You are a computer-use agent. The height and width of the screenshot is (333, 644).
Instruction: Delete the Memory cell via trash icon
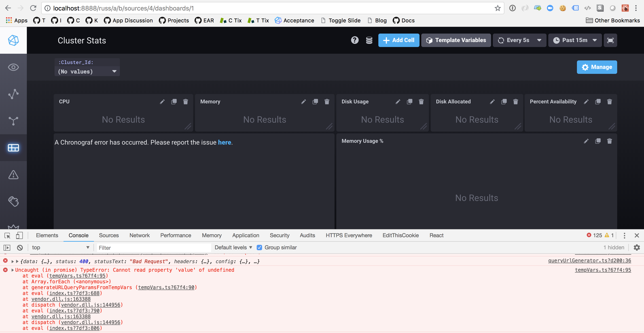327,102
